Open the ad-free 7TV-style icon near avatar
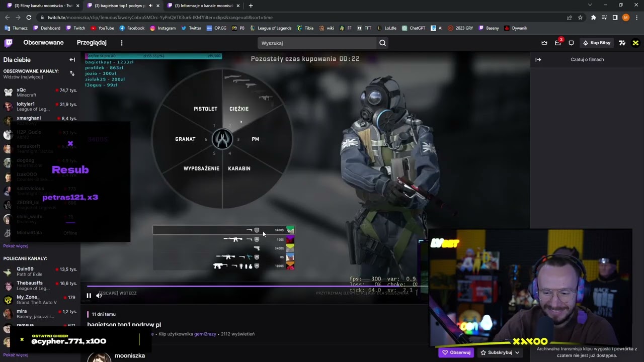644x362 pixels. 622,43
